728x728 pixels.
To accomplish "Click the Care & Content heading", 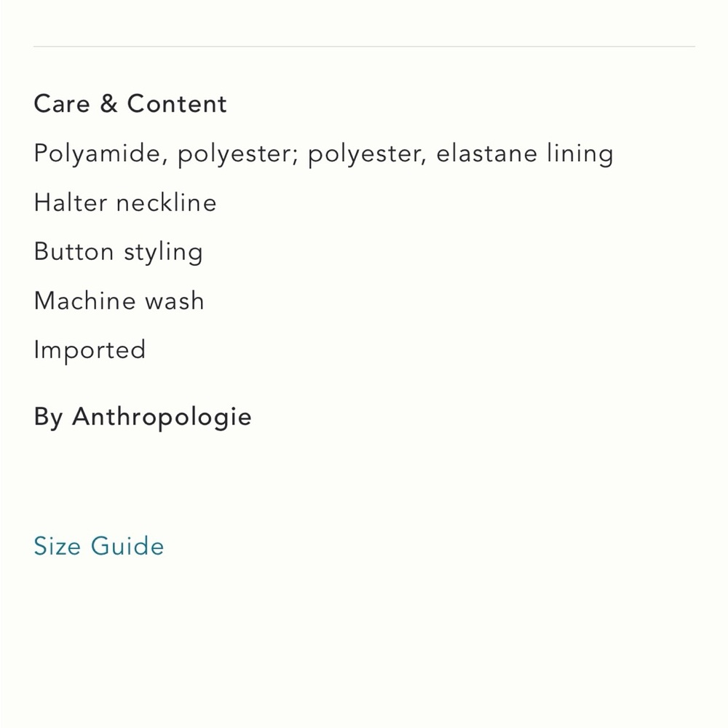I will [130, 103].
